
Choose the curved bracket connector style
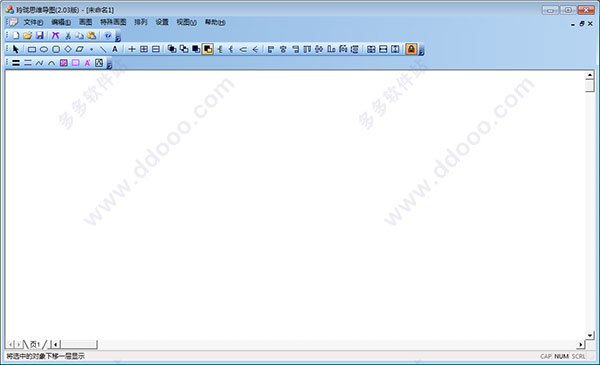[x=243, y=49]
